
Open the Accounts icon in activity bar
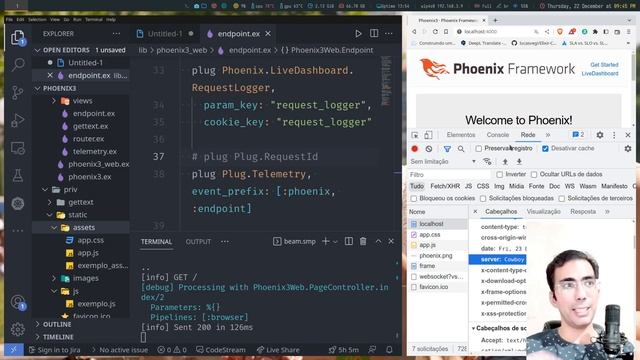[x=18, y=302]
